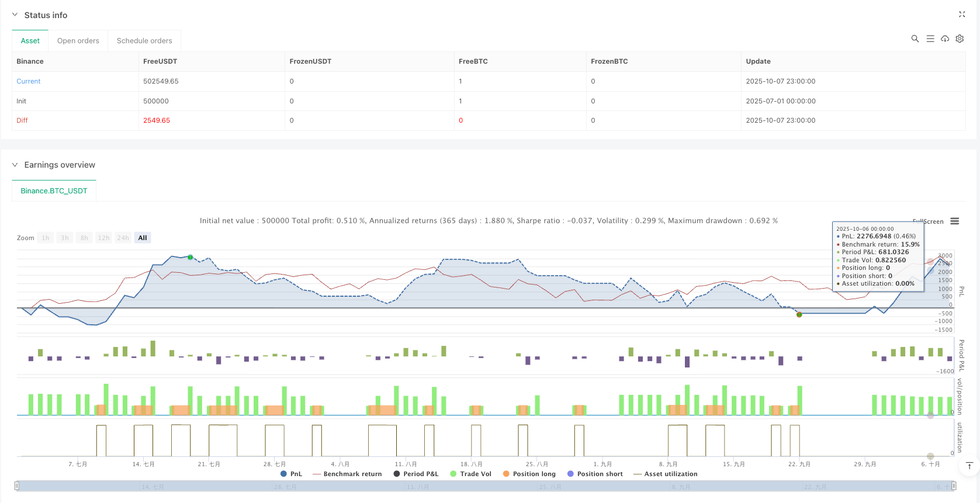Image resolution: width=980 pixels, height=503 pixels.
Task: Switch to the Open orders tab
Action: 78,41
